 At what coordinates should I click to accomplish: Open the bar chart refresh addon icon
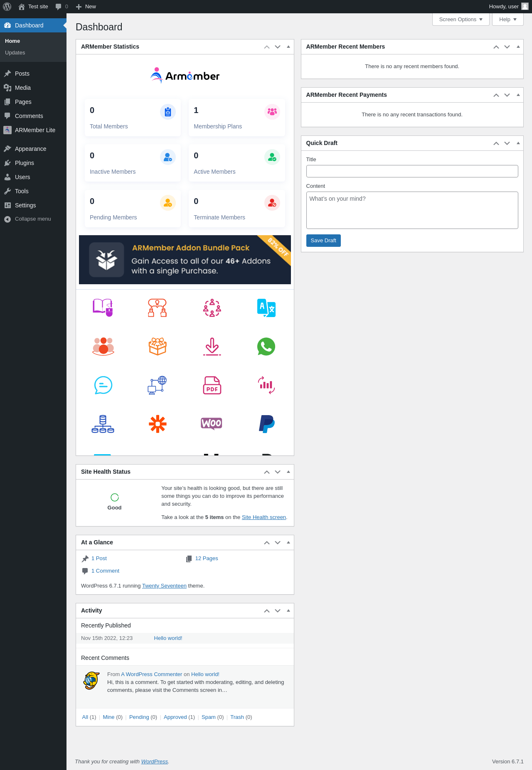click(x=266, y=385)
